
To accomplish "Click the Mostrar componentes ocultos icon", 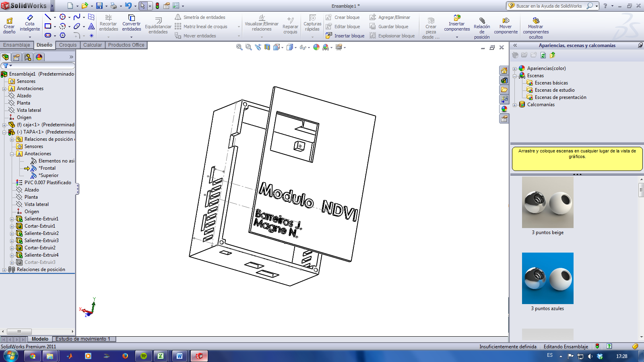I will click(536, 21).
